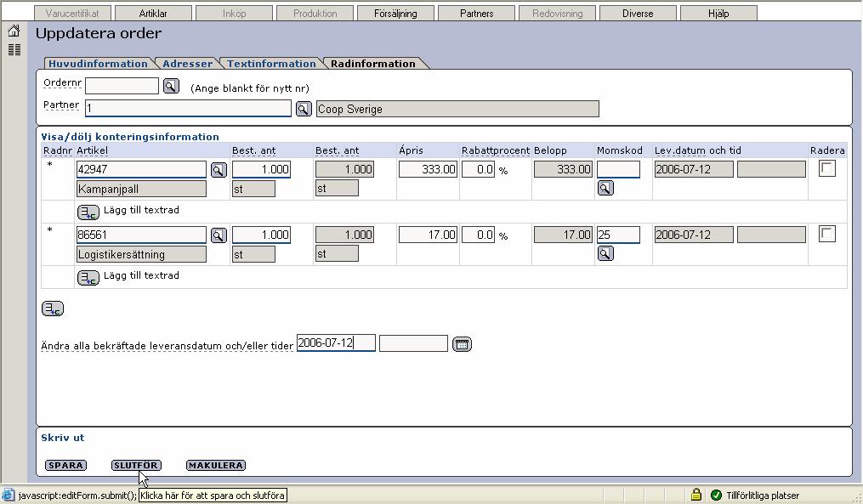Switch to the Textinformation tab

(271, 63)
